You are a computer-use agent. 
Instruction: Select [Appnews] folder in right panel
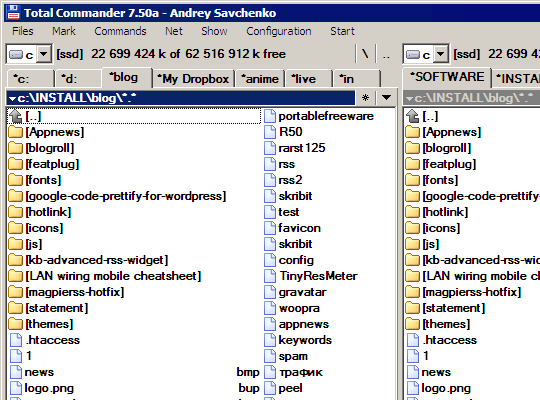click(x=451, y=132)
